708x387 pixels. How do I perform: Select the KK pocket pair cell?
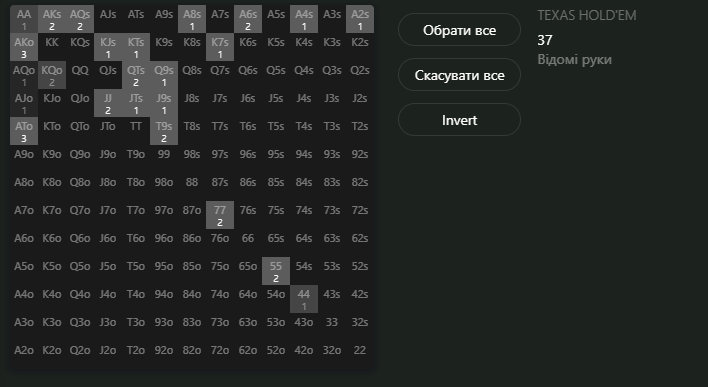[52, 47]
